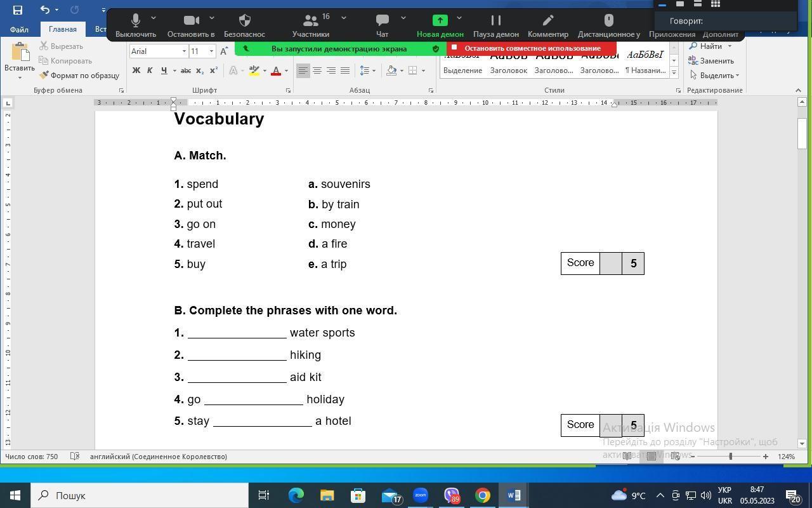Pause screen share in Zoom toolbar
Screen dimensions: 812x508
pyautogui.click(x=496, y=25)
